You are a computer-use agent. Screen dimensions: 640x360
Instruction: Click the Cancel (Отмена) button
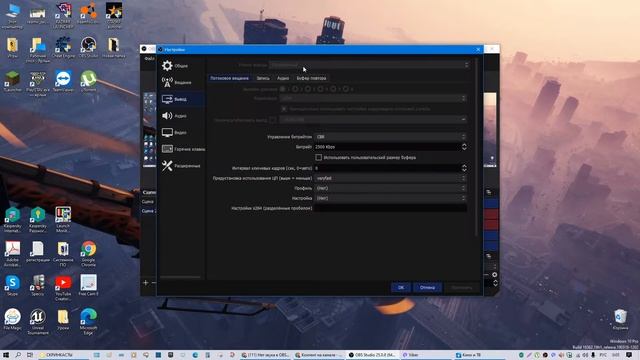pos(427,287)
